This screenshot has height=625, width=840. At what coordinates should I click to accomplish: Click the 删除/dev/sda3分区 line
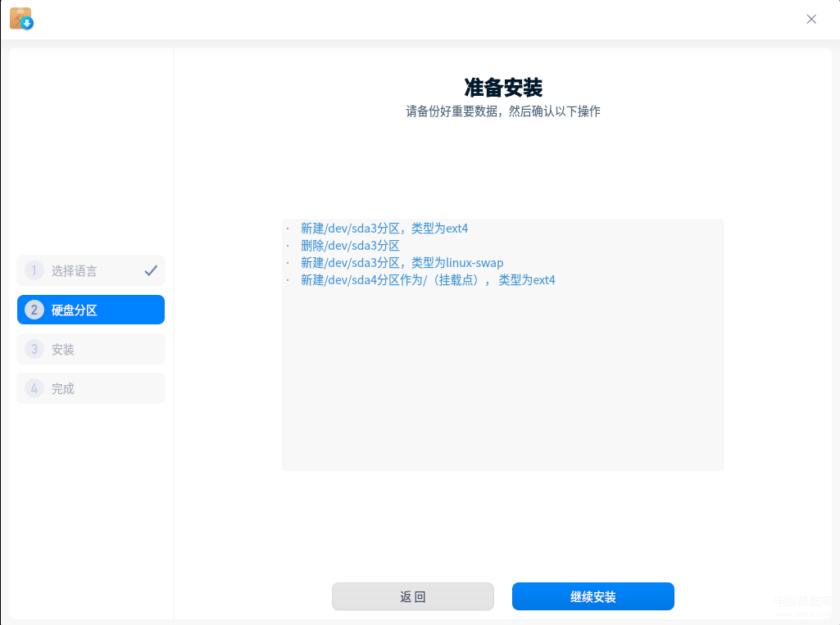coord(350,245)
